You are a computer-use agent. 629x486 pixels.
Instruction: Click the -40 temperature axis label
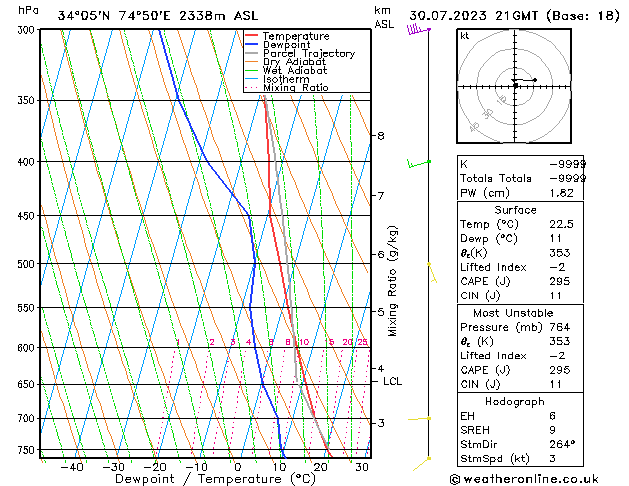(72, 467)
